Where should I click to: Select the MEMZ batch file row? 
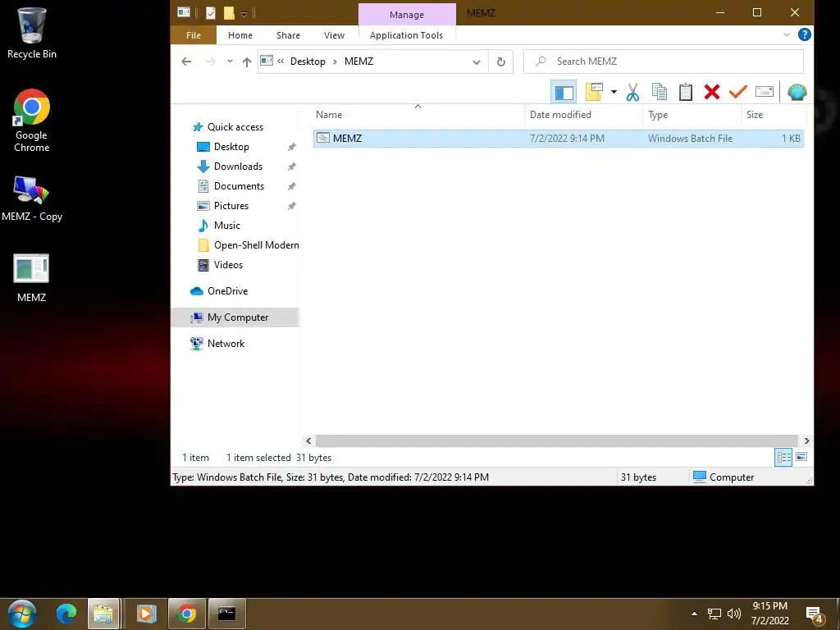[558, 138]
